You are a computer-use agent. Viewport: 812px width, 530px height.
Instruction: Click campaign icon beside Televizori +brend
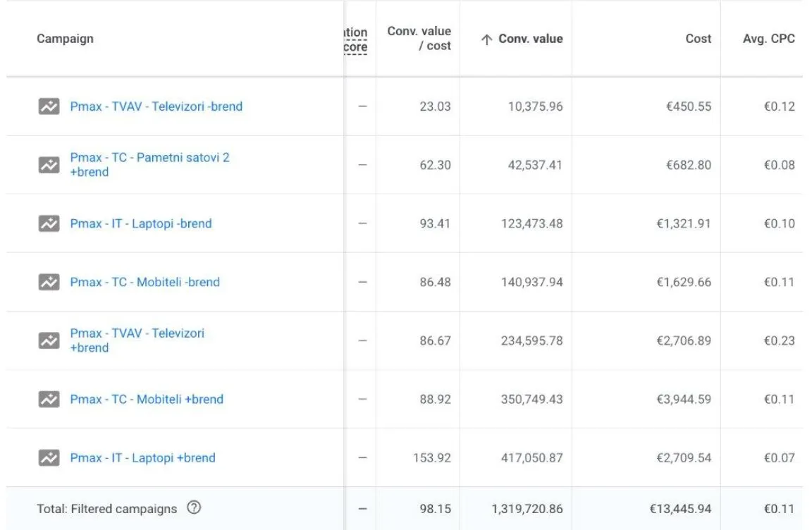pos(49,340)
